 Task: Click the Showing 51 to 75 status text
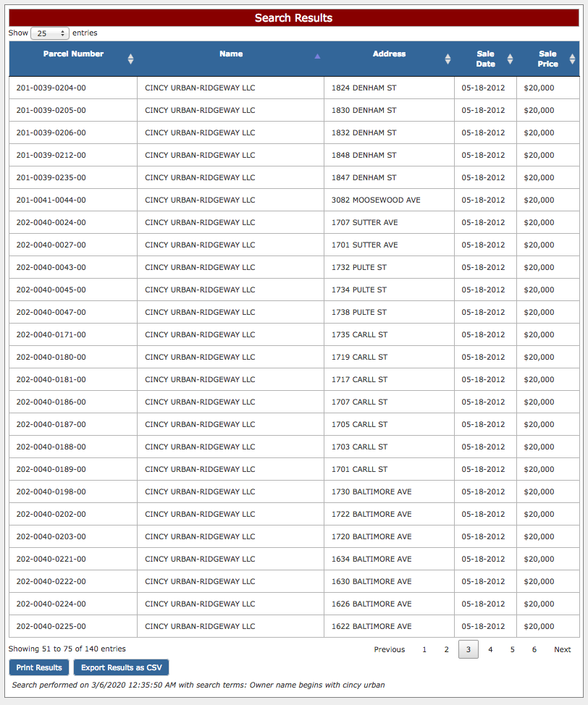pos(67,649)
